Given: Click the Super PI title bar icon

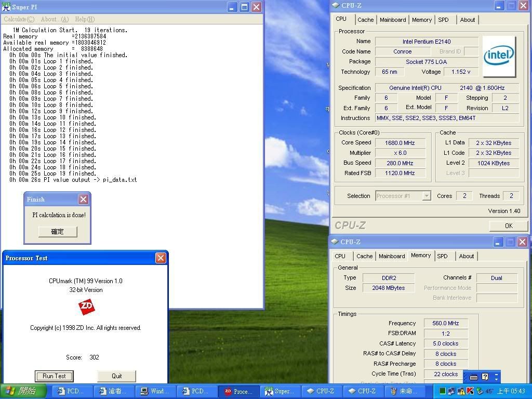Looking at the screenshot, I should (6, 7).
